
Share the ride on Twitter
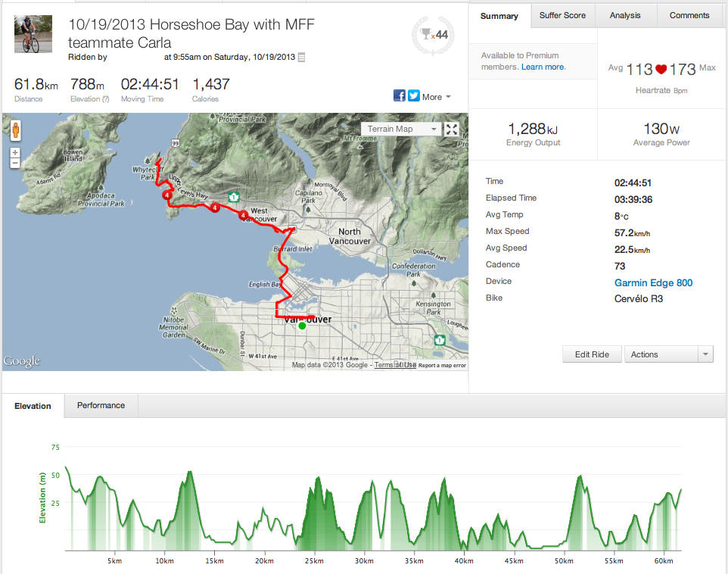tap(414, 96)
